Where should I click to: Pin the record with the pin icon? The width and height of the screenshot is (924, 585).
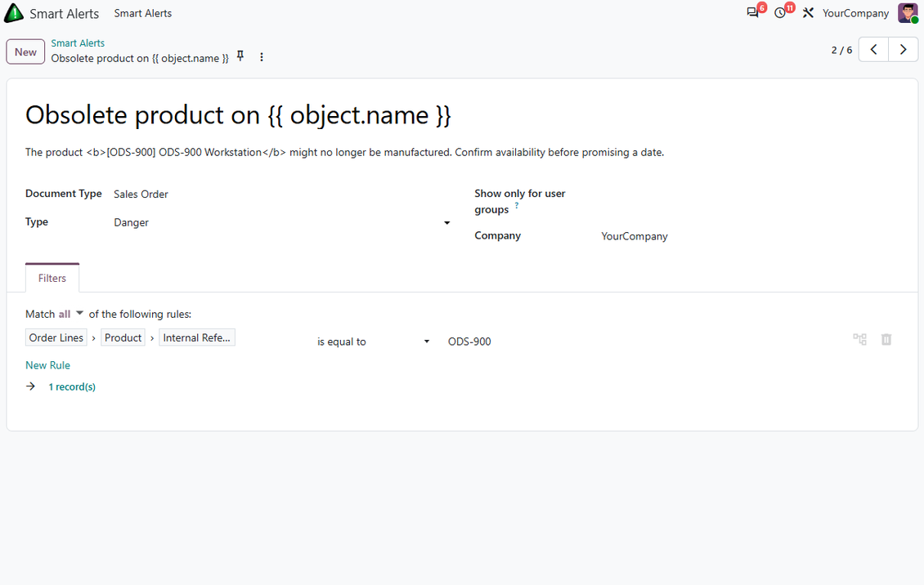(x=240, y=56)
